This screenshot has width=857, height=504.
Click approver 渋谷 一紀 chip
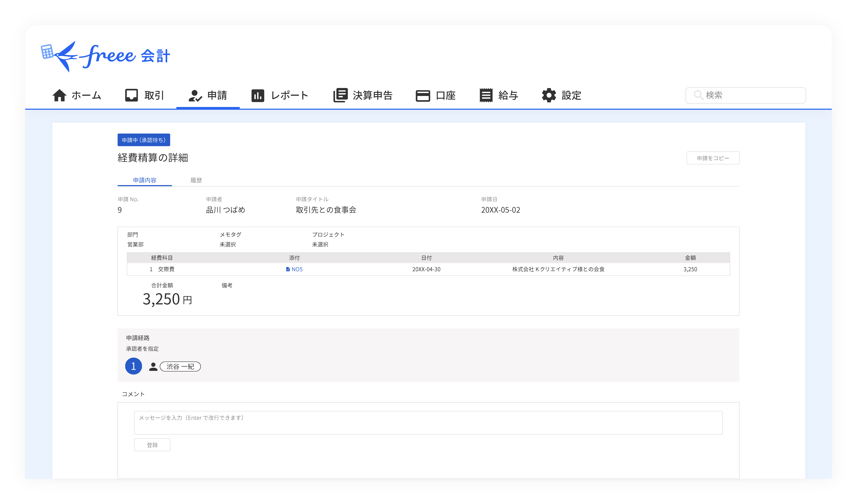click(x=180, y=366)
